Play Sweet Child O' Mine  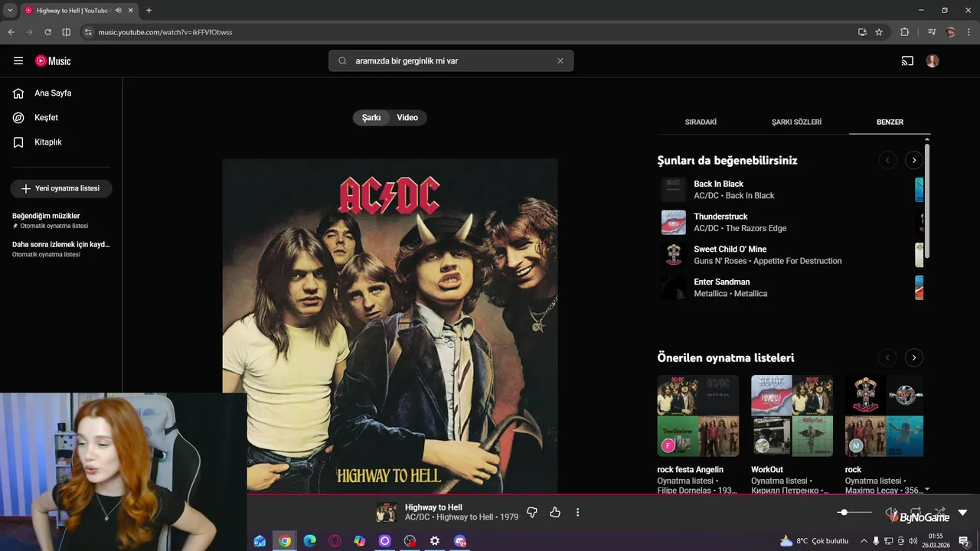[730, 249]
